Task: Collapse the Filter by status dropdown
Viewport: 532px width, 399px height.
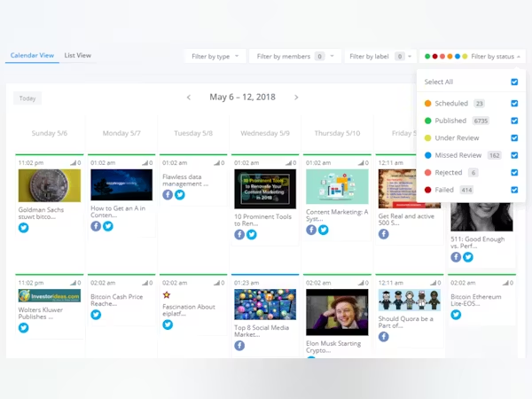Action: (x=473, y=57)
